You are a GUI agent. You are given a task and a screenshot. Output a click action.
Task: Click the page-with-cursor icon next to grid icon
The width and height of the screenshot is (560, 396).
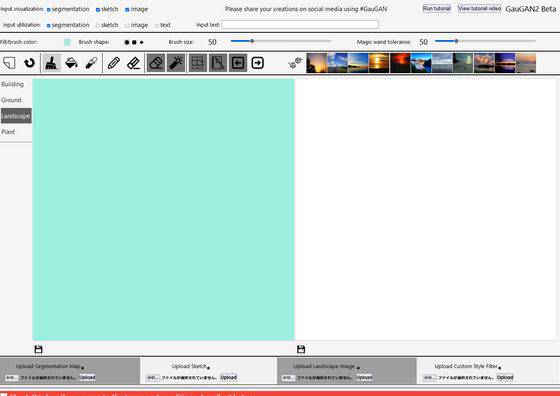point(218,63)
